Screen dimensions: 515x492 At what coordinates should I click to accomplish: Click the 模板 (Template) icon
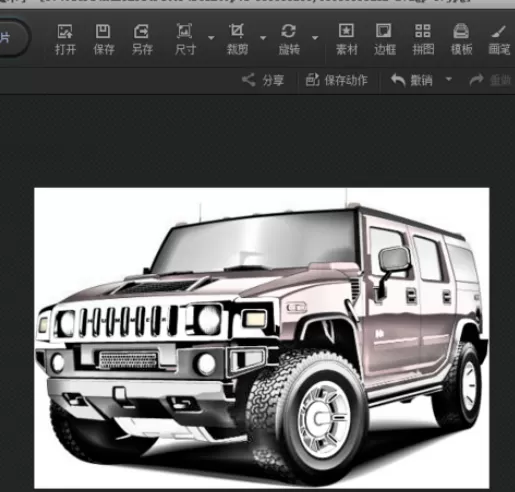click(461, 39)
